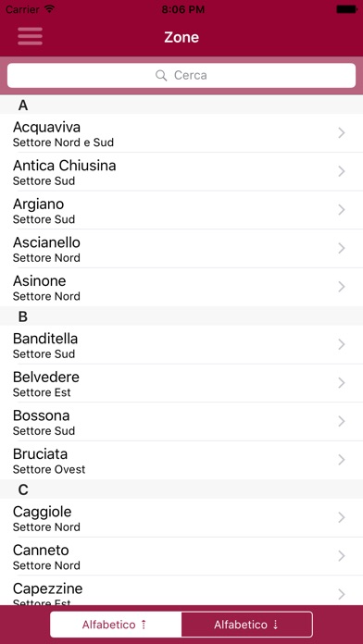The image size is (363, 644).
Task: Open Antica Chiusina disclosure chevron
Action: [341, 171]
